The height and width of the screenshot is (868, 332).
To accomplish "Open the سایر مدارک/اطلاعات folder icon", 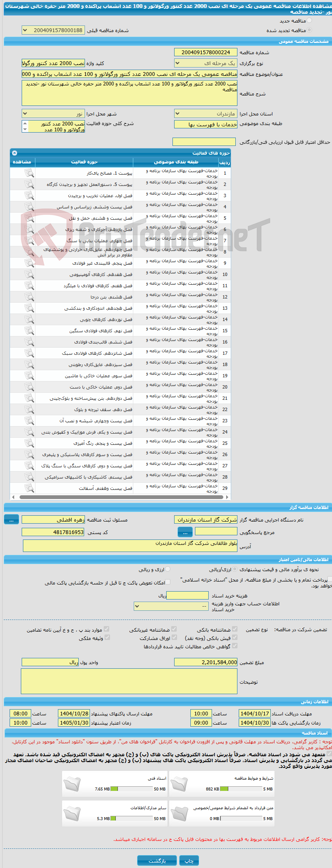I will point(72,813).
